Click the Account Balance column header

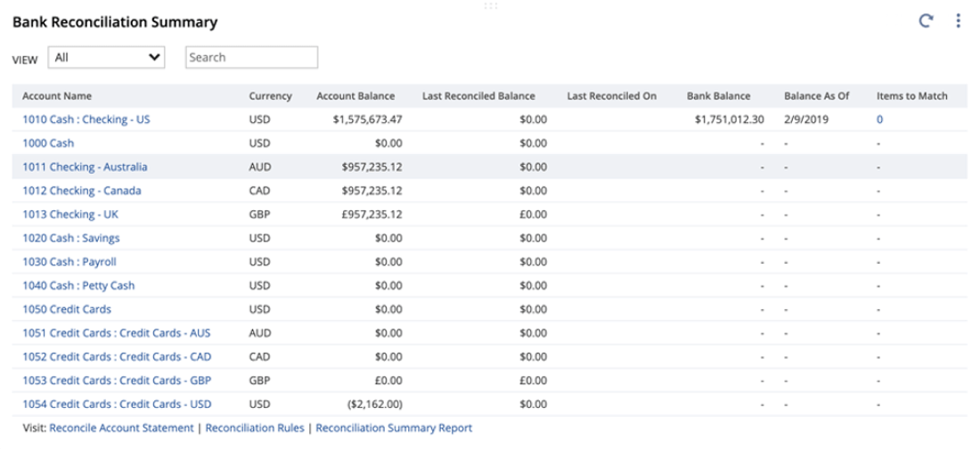click(355, 95)
